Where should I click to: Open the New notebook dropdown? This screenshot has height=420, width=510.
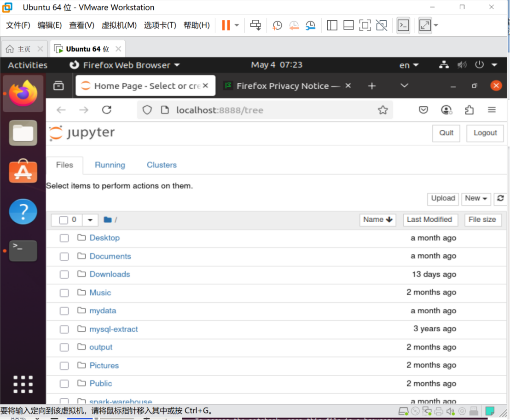pyautogui.click(x=476, y=198)
